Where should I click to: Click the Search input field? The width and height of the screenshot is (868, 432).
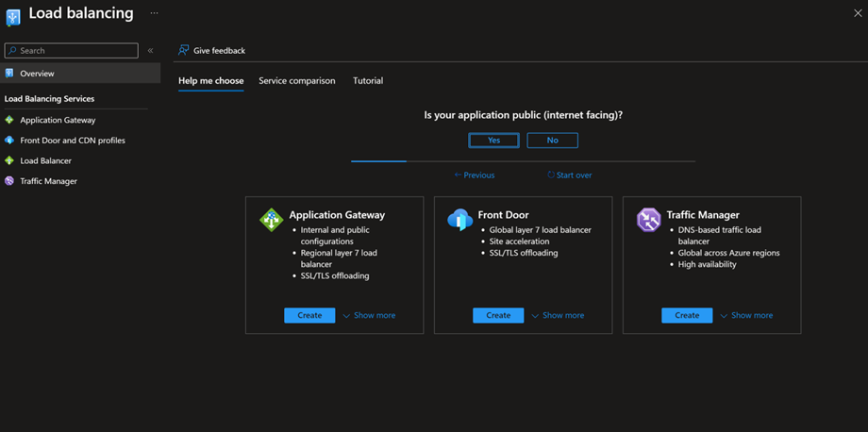click(x=72, y=50)
